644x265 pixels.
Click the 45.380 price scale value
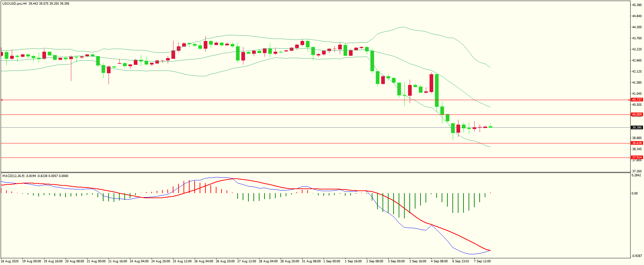pyautogui.click(x=637, y=5)
